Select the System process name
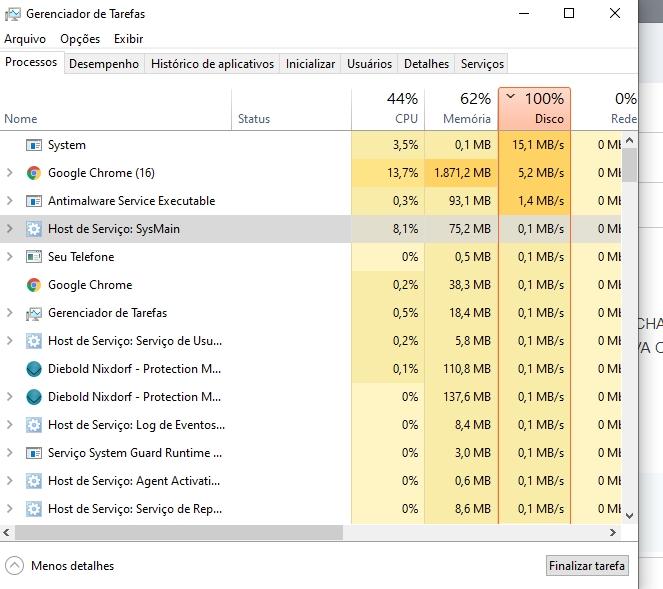Viewport: 663px width, 589px height. coord(67,145)
